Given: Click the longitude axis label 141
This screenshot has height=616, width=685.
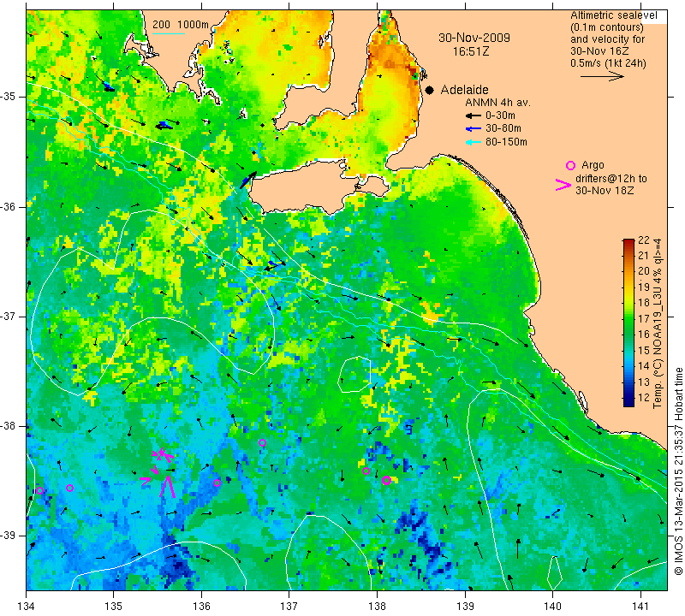Looking at the screenshot, I should coord(640,606).
